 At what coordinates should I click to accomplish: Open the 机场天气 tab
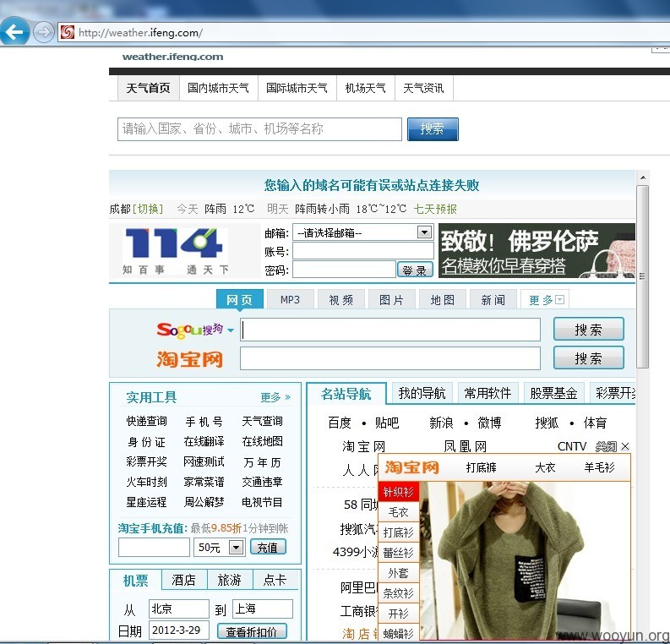point(366,88)
